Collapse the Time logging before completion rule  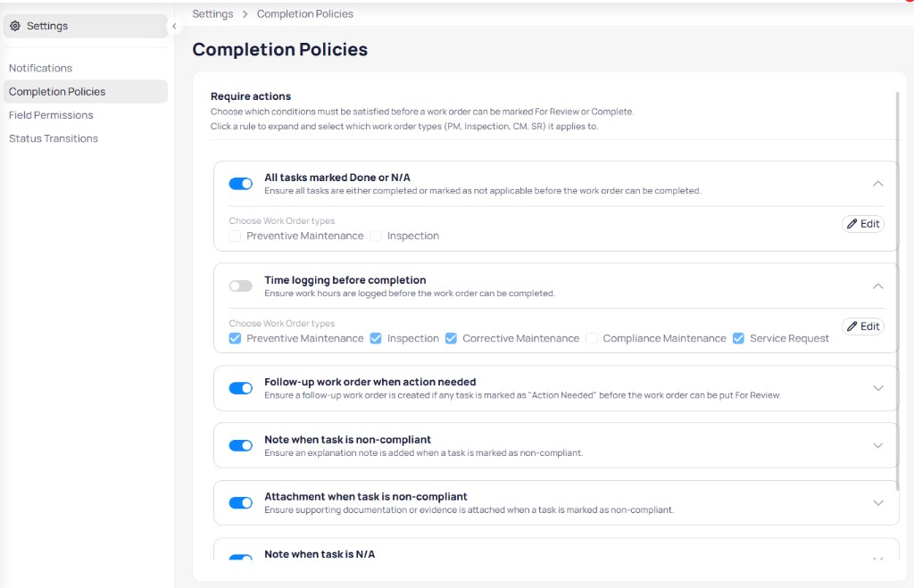(878, 286)
